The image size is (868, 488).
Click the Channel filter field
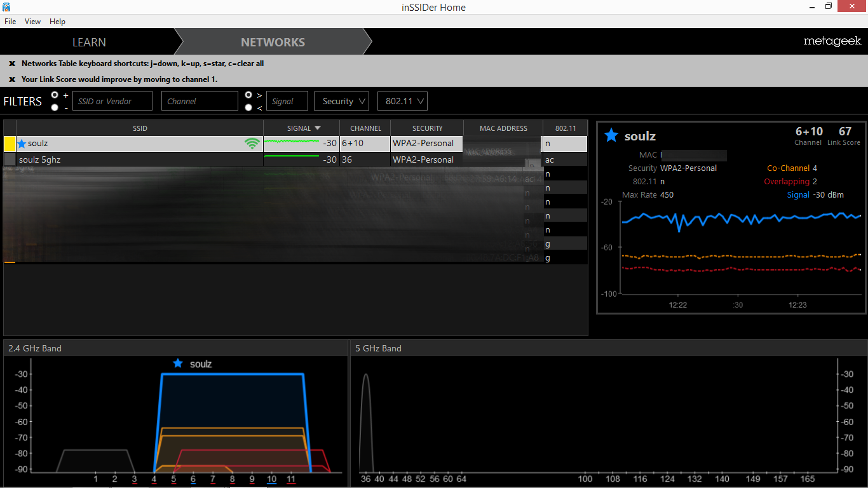(x=200, y=101)
